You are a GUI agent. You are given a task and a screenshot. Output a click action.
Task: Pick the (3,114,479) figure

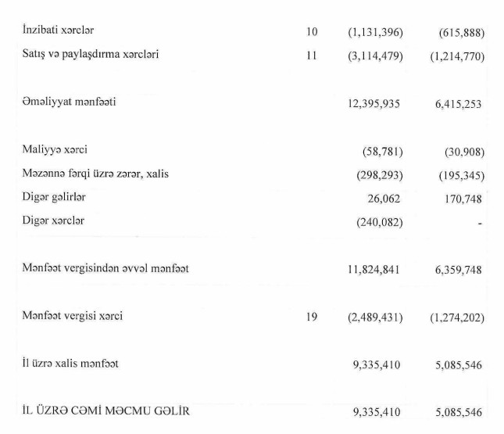pos(375,57)
